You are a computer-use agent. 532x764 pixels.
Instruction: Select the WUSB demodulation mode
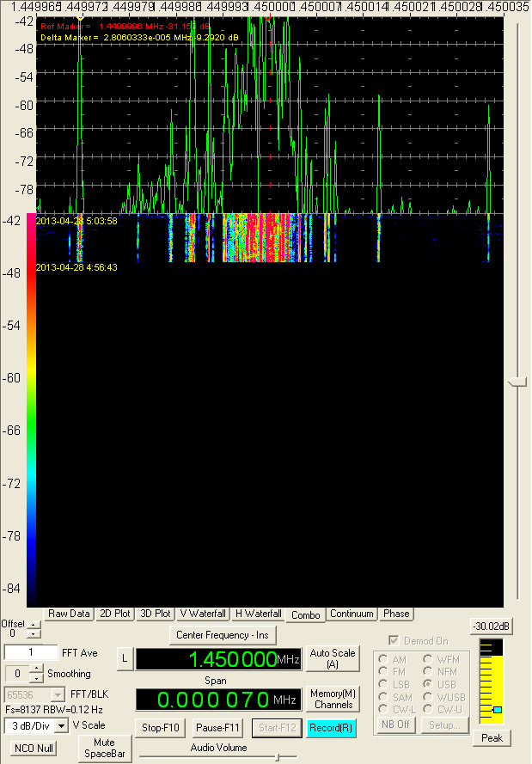click(x=428, y=697)
